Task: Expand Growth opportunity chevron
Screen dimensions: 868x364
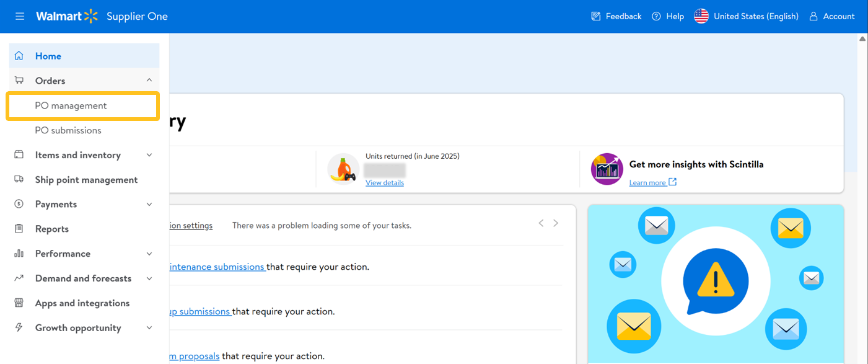Action: point(149,328)
